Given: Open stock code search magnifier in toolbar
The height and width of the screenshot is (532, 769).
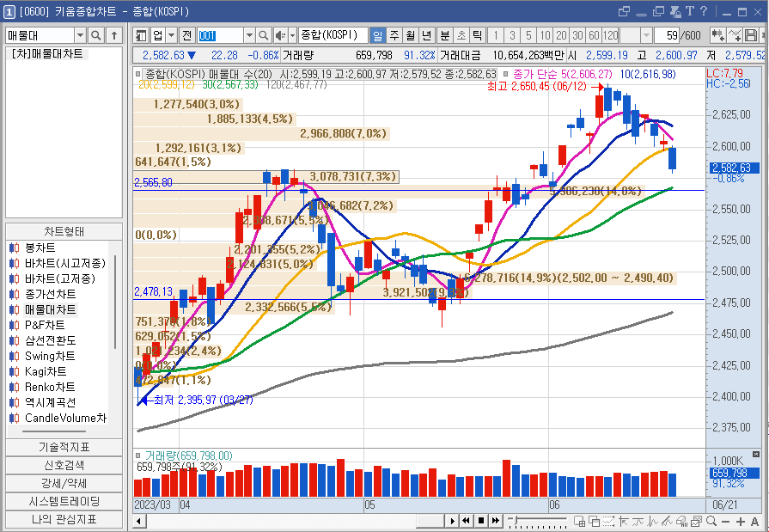Looking at the screenshot, I should click(x=264, y=35).
